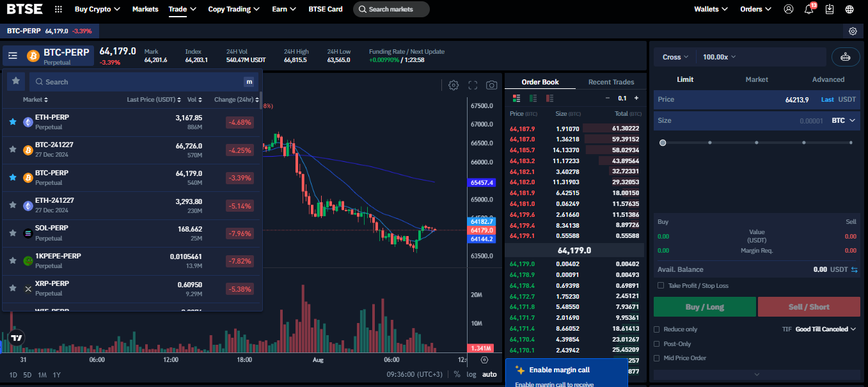
Task: Set chart range to 1Y
Action: pos(57,375)
